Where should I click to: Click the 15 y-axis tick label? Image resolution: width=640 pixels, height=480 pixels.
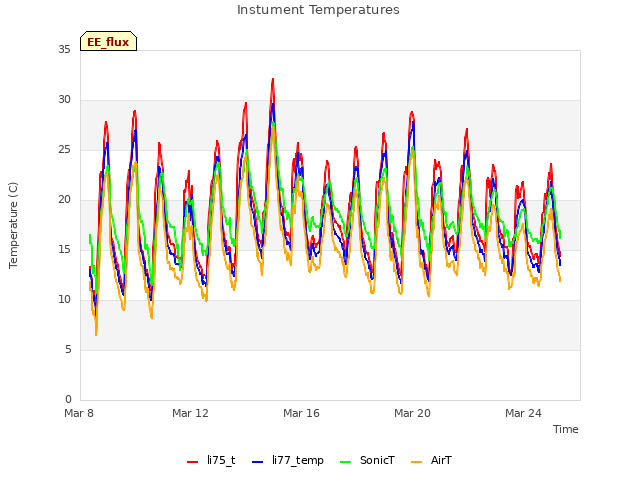click(x=64, y=249)
